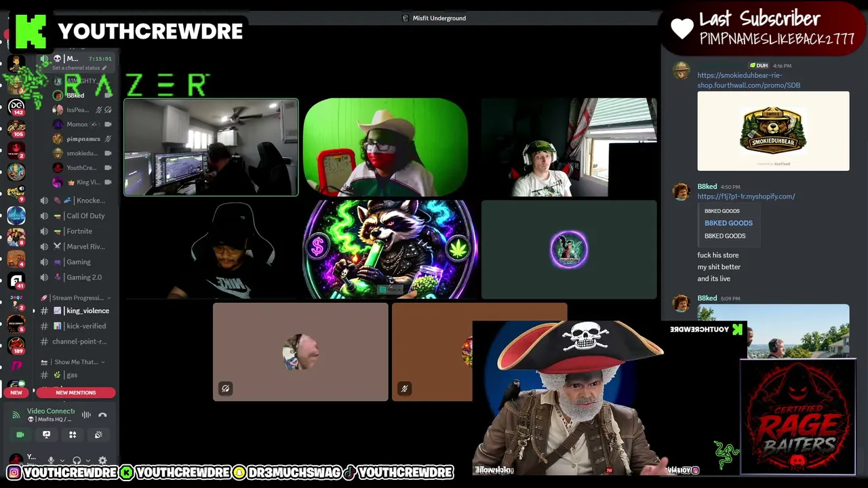Viewport: 868px width, 488px height.
Task: Select pimpnames in voice member list
Action: point(83,139)
